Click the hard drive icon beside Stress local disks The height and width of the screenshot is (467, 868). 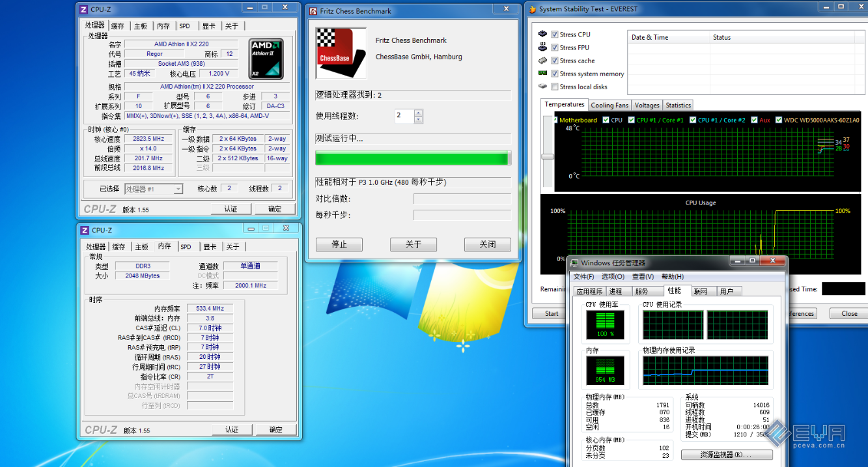[542, 86]
